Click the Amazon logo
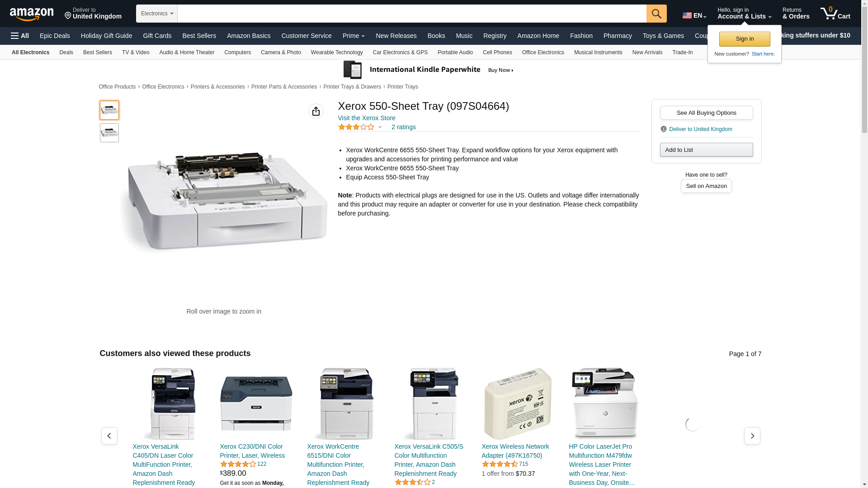The width and height of the screenshot is (868, 488). 32,14
